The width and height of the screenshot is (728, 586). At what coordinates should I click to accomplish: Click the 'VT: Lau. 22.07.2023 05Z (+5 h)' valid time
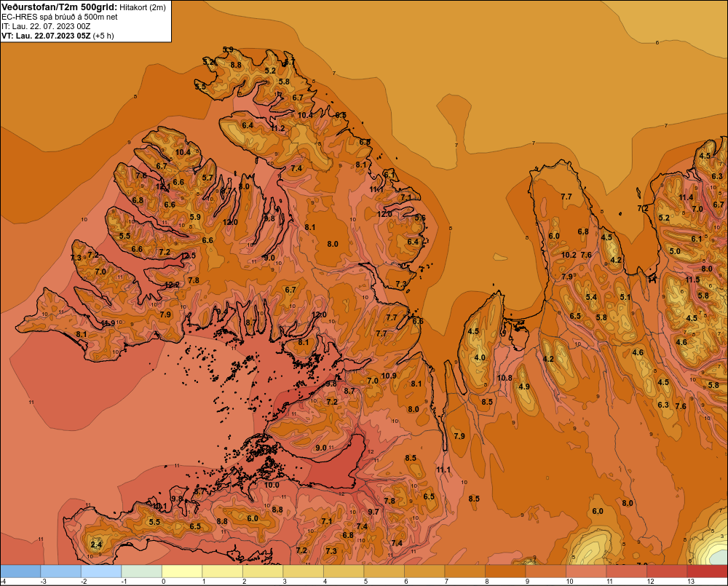(x=58, y=36)
